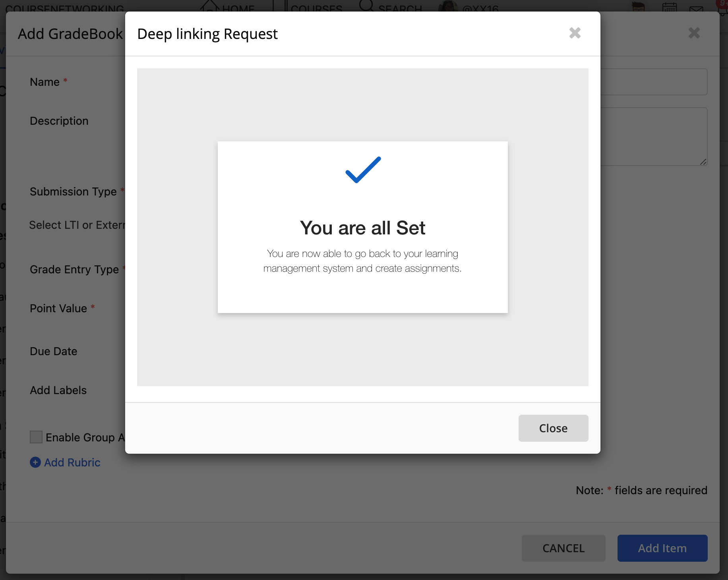Viewport: 728px width, 580px height.
Task: Close the Deep linking Request dialog with X
Action: coord(575,33)
